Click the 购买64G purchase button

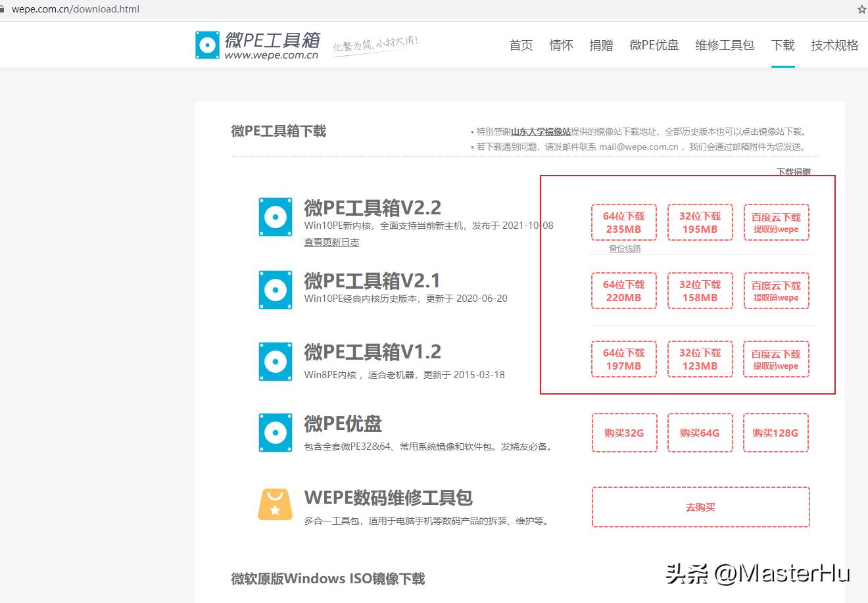(700, 432)
